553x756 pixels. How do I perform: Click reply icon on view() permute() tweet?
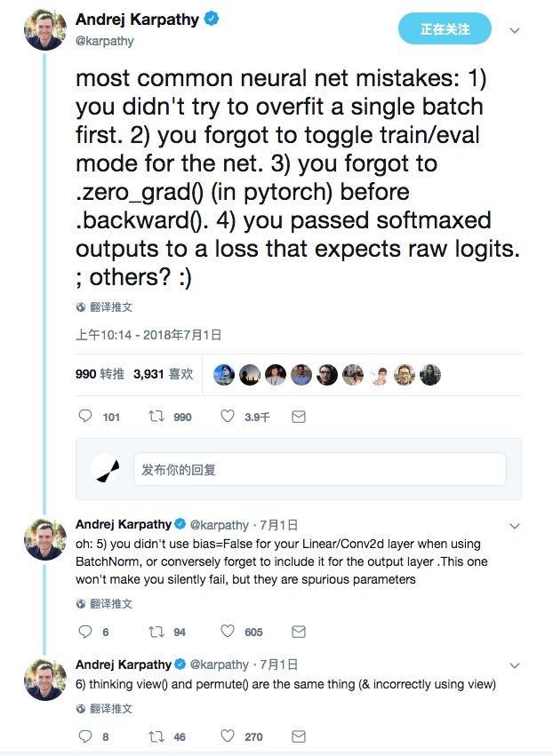tap(85, 736)
